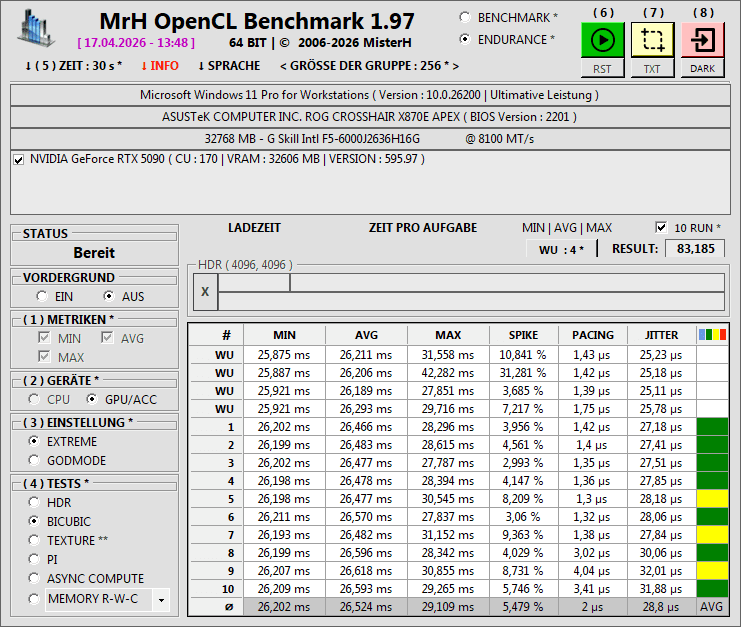Choose the GODMODE setting
Viewport: 741px width, 627px height.
pos(34,460)
